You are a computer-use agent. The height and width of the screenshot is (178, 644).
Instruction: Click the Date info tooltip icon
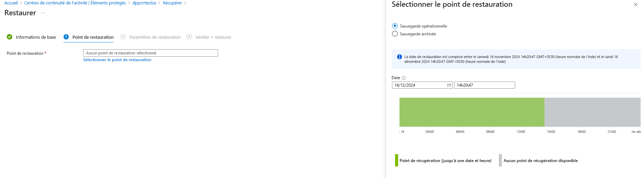pos(404,78)
